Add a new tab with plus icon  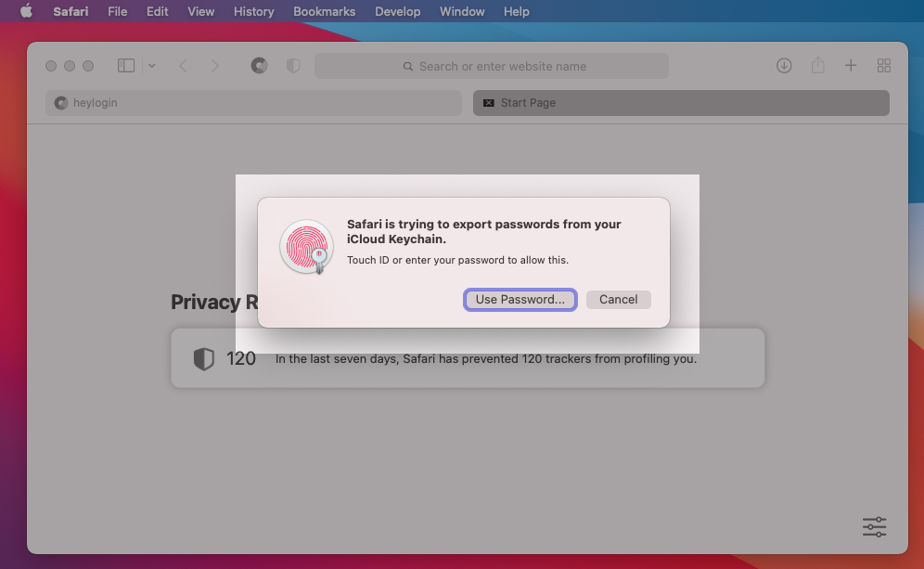(851, 66)
